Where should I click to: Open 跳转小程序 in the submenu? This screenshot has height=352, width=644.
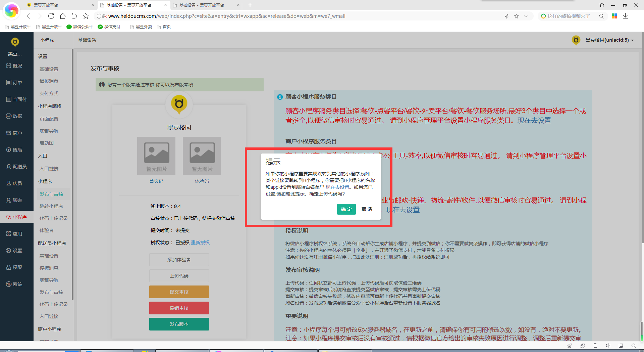[x=51, y=206]
